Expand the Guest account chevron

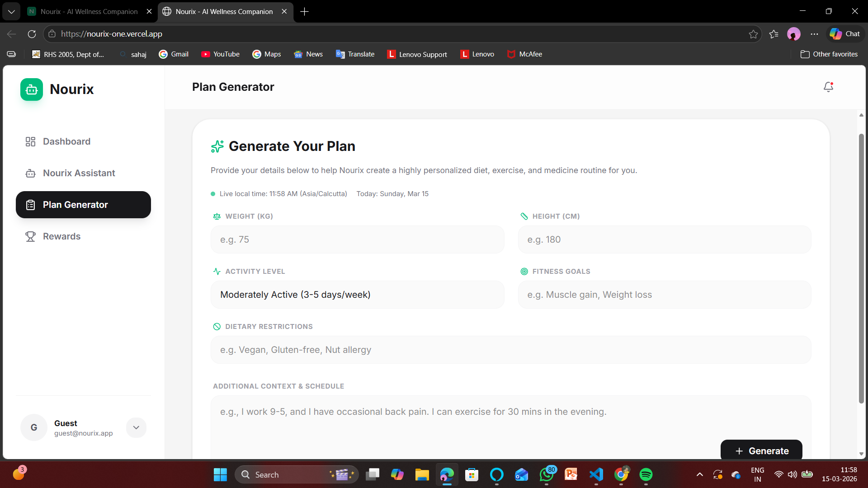pyautogui.click(x=136, y=427)
